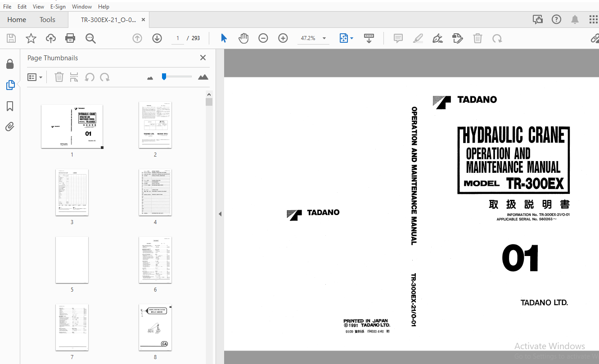The image size is (599, 364).
Task: Open the Bookmarks panel icon
Action: [x=10, y=106]
